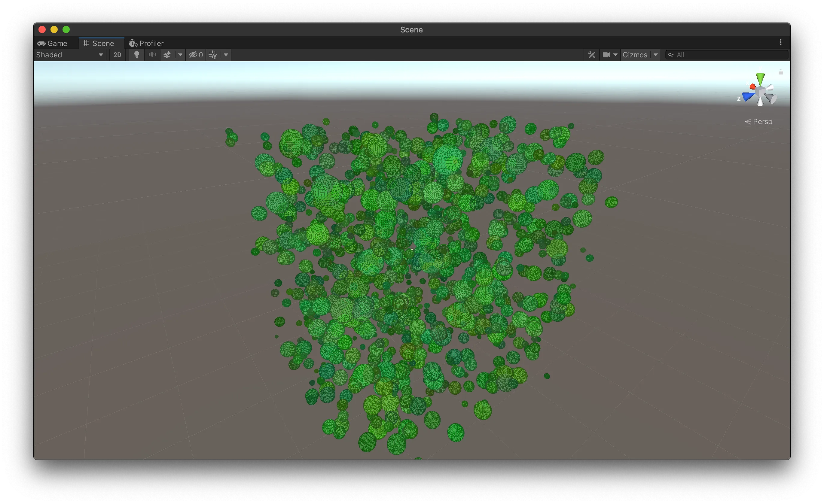Toggle 2D view mode

(117, 55)
